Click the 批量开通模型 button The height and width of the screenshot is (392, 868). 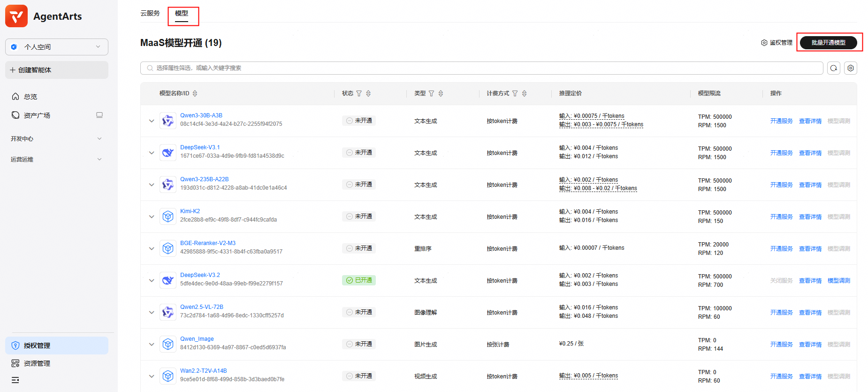click(829, 43)
